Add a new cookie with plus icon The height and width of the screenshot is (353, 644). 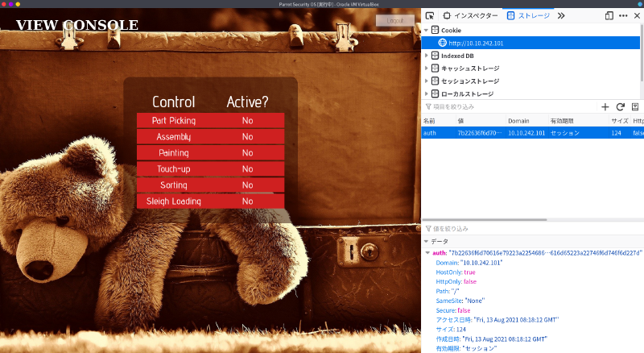605,107
